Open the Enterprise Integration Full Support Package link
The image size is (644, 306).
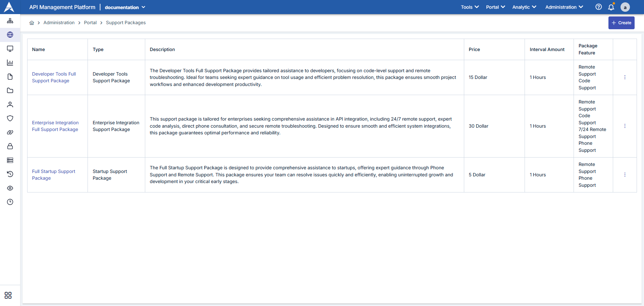point(55,126)
